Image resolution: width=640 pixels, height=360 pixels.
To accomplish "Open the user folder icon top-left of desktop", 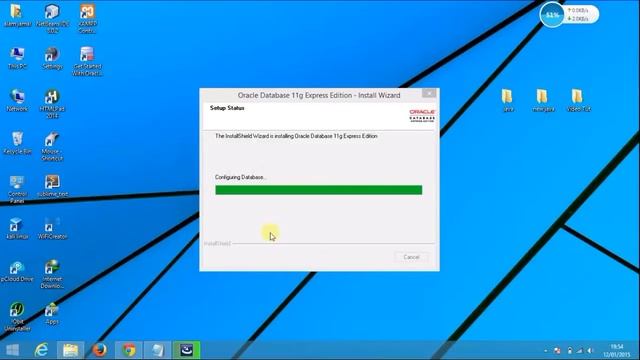I will pyautogui.click(x=17, y=15).
